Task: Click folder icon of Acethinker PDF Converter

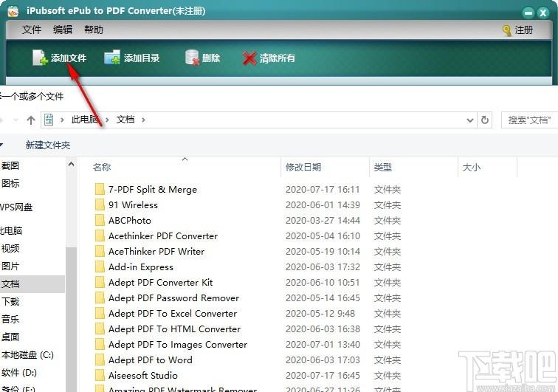Action: (100, 235)
